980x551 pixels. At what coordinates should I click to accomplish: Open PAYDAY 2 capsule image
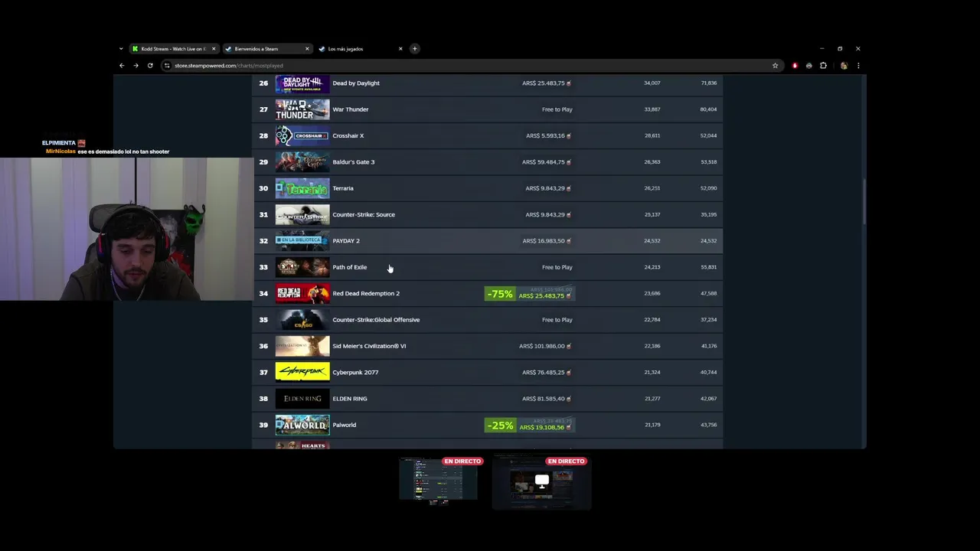[302, 241]
